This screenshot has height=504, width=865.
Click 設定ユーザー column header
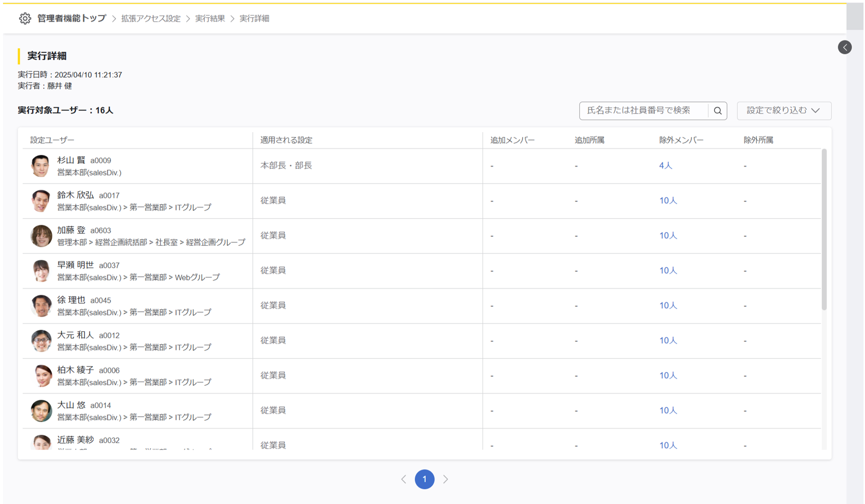pos(52,140)
